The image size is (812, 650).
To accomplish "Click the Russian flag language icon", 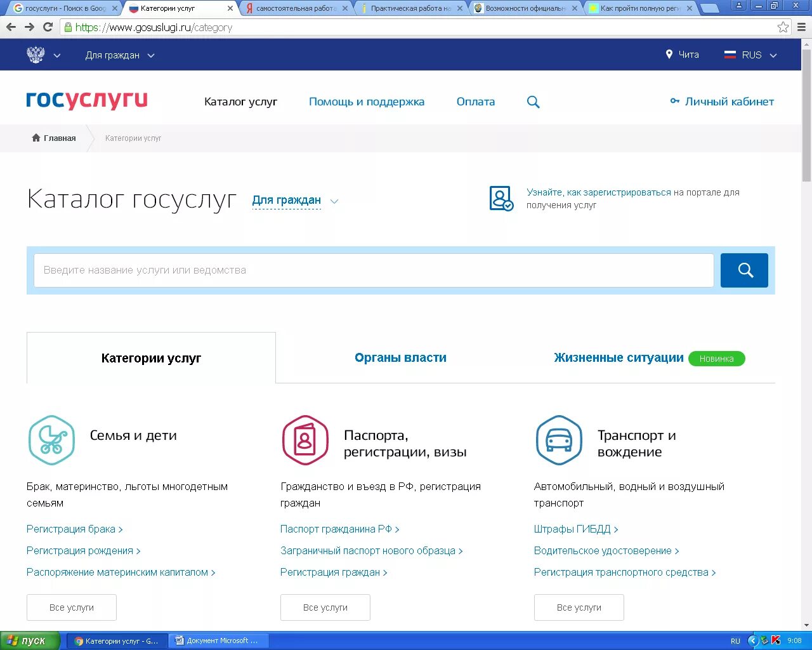I will tap(730, 55).
